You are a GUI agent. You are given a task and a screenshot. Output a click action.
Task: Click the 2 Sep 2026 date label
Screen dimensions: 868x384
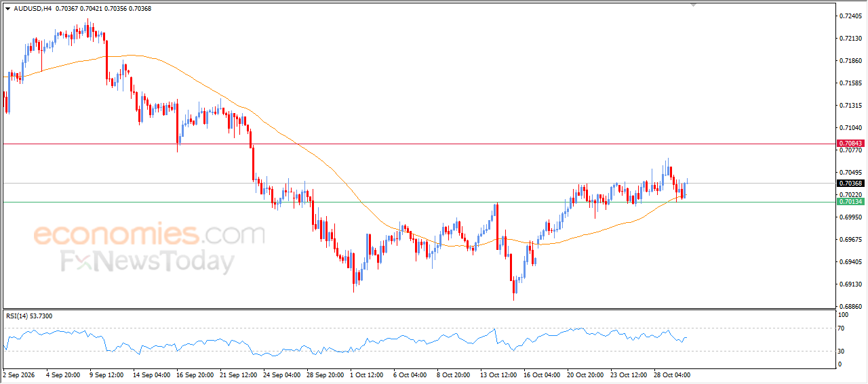tap(20, 375)
